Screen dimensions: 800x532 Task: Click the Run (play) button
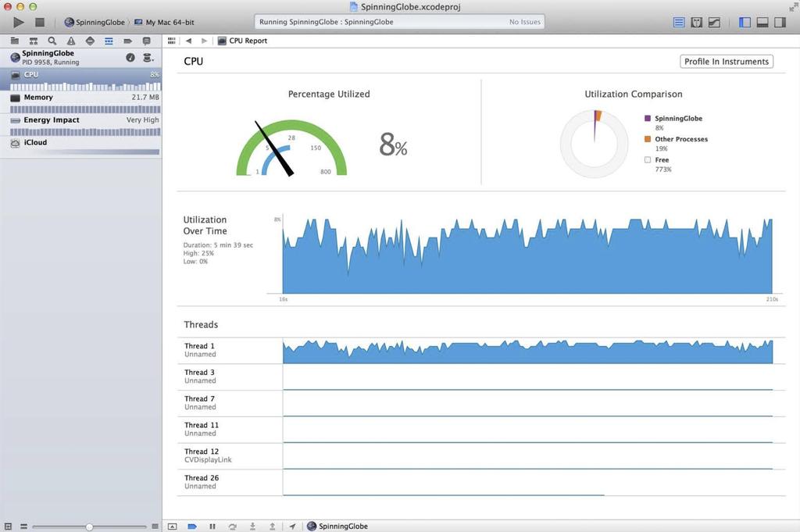click(19, 22)
